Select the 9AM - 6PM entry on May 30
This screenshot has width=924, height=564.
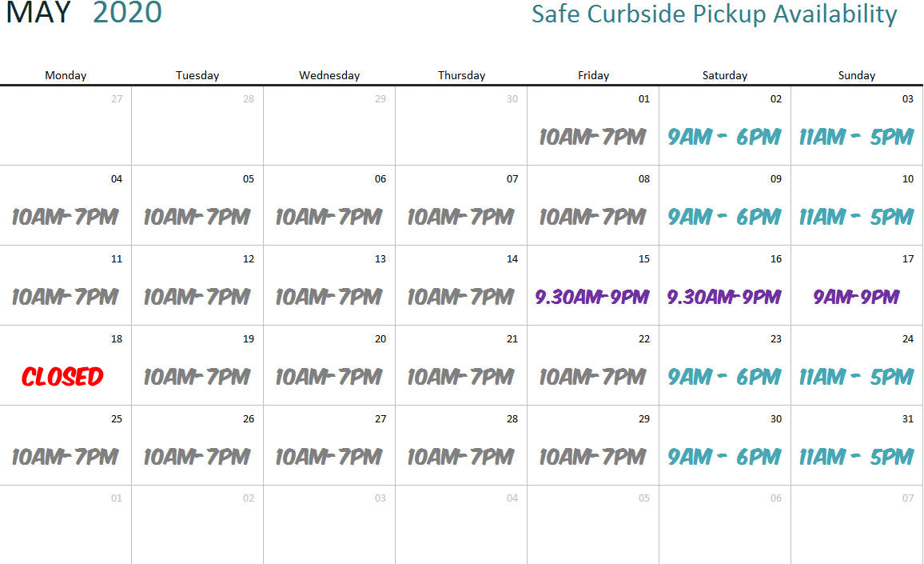point(724,457)
